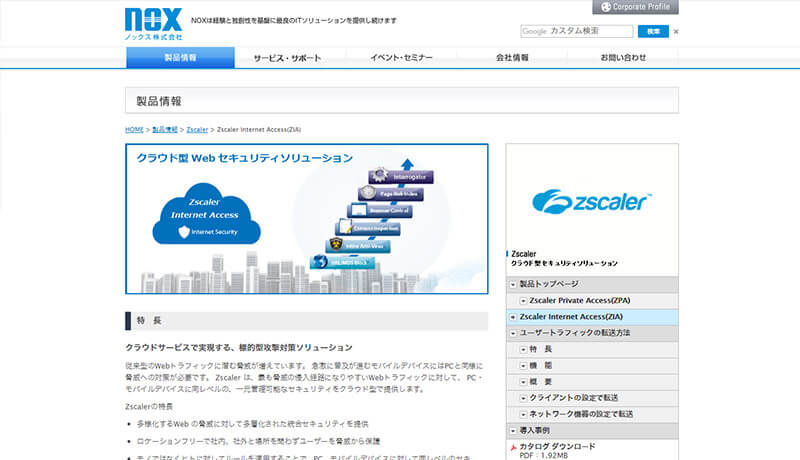Click arrow icon beside 製品トップページ
The width and height of the screenshot is (800, 460).
tap(513, 285)
